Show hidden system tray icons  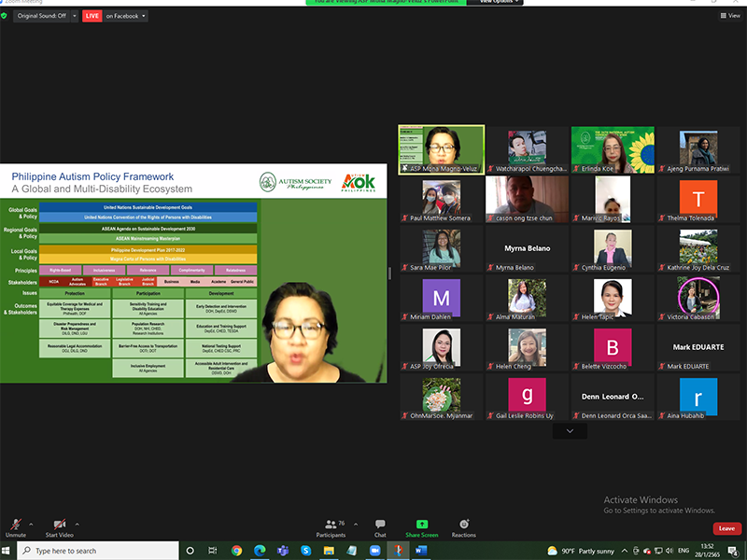(625, 551)
